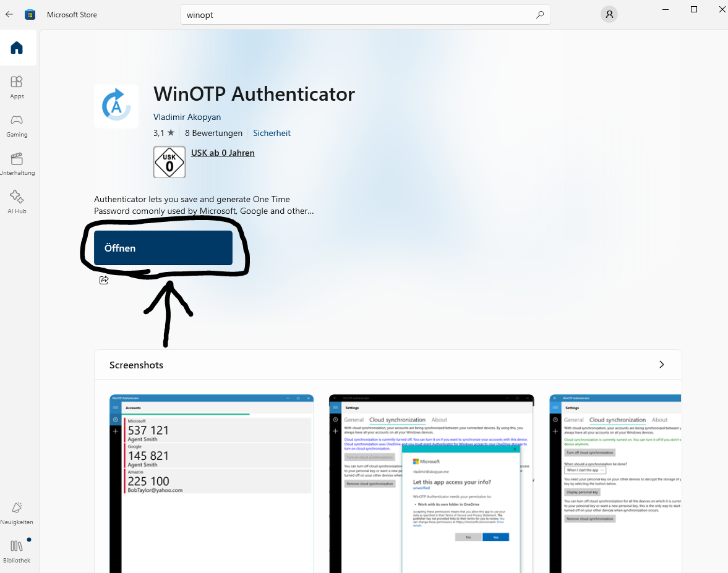Click the USK 0 rating badge
Image resolution: width=728 pixels, height=573 pixels.
click(169, 162)
